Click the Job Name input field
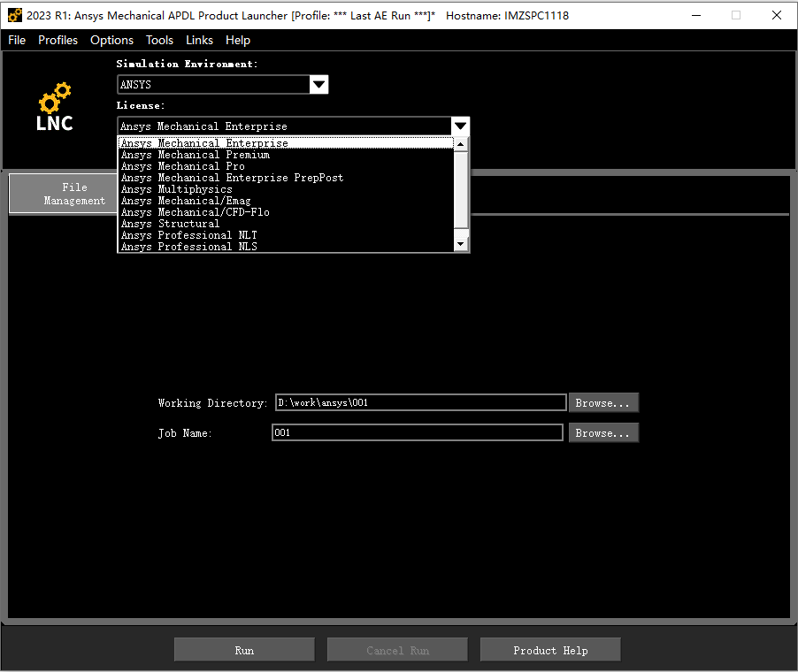Image resolution: width=798 pixels, height=672 pixels. pyautogui.click(x=418, y=432)
